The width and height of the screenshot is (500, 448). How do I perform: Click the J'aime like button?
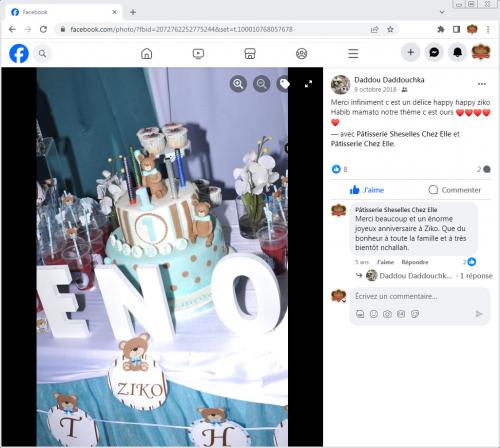(367, 190)
